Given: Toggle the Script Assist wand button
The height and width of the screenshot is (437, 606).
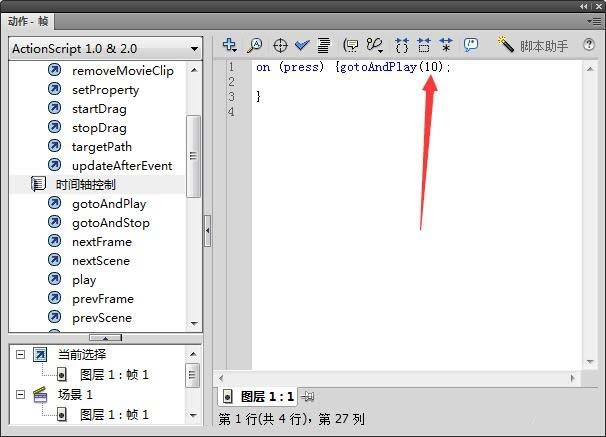Looking at the screenshot, I should [x=532, y=46].
